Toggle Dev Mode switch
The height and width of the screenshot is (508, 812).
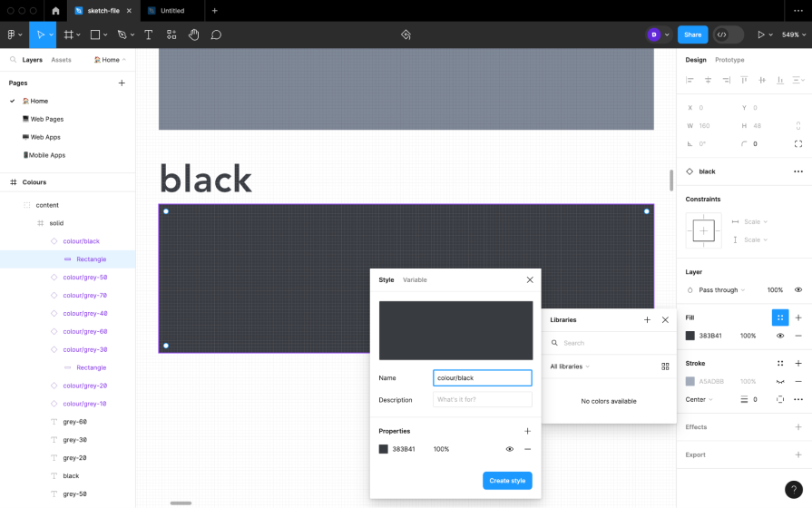729,34
